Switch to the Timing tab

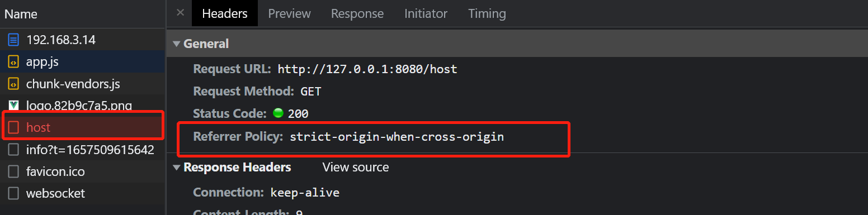pos(487,14)
